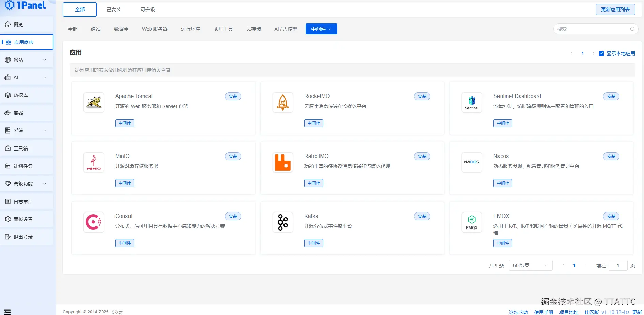Click the AI robot icon in sidebar
644x315 pixels.
(x=8, y=77)
